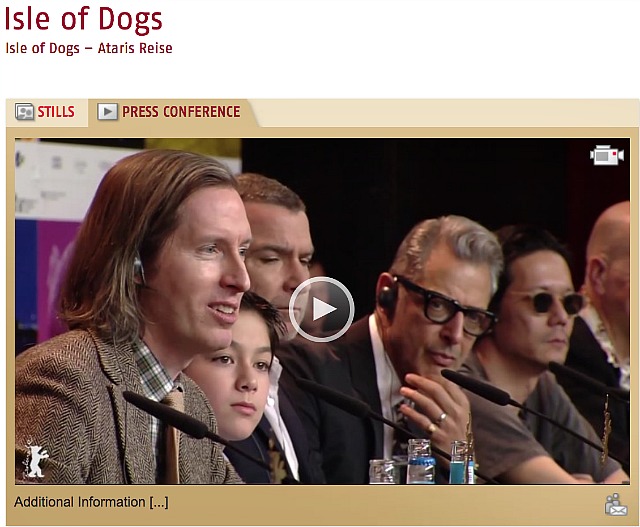Click the bald man at the video edge
Viewport: 640px width, 527px height.
click(x=606, y=286)
